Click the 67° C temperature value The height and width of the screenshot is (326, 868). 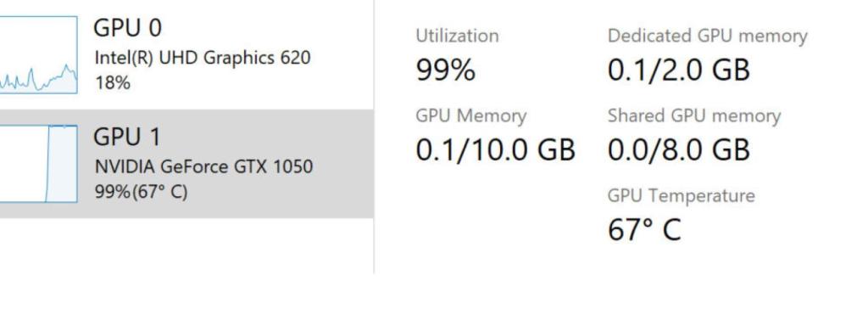pyautogui.click(x=644, y=230)
